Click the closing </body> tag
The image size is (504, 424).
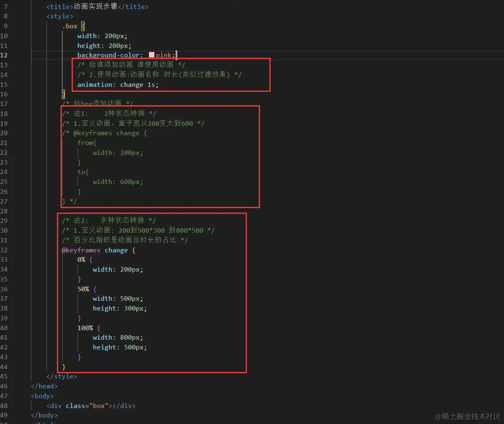pyautogui.click(x=44, y=415)
